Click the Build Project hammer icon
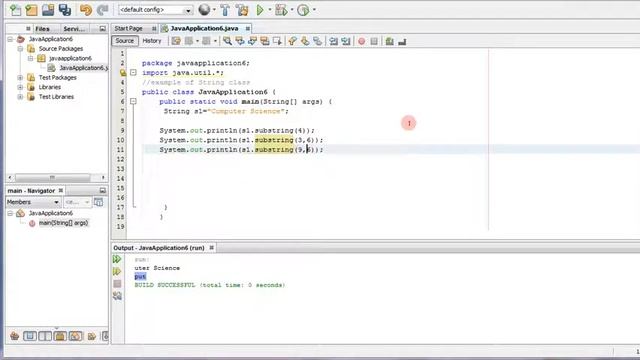 225,10
